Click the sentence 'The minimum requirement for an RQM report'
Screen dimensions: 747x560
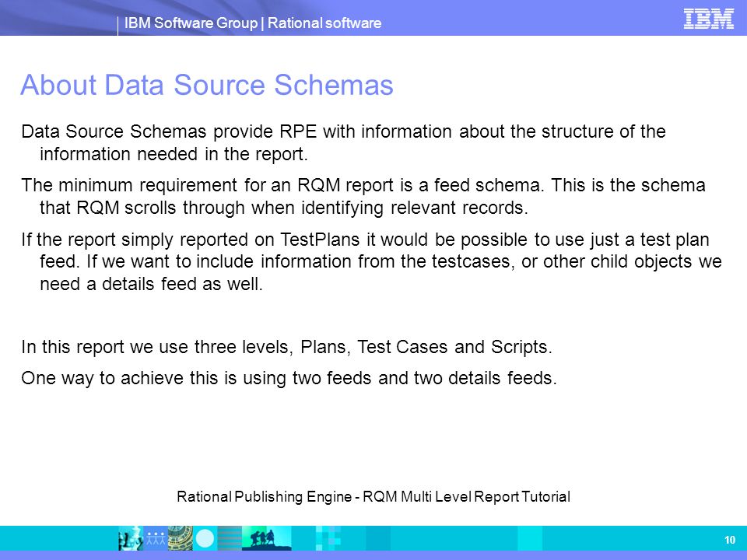363,196
